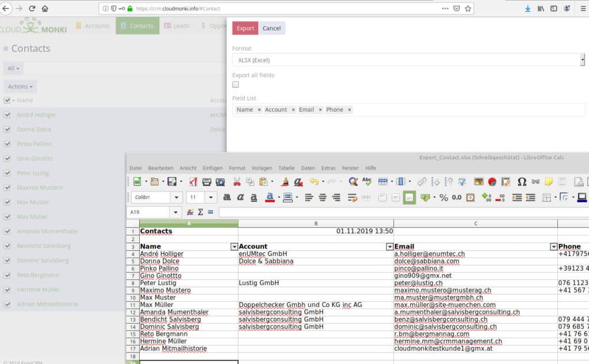Format selection as percent

coord(443,197)
